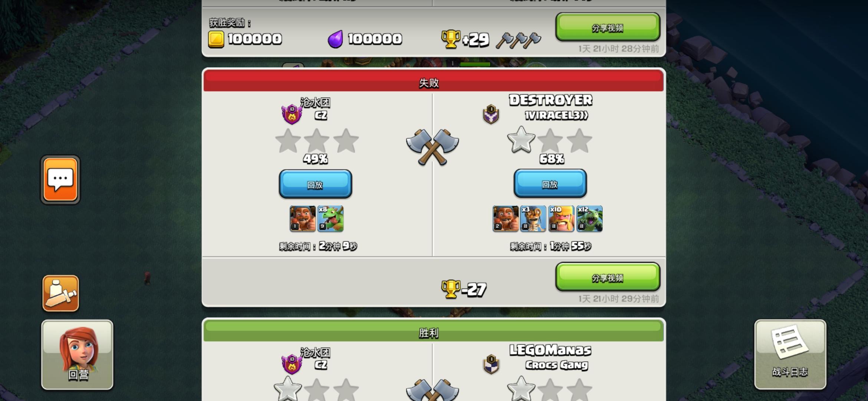Share video of top victory battle

(x=608, y=27)
